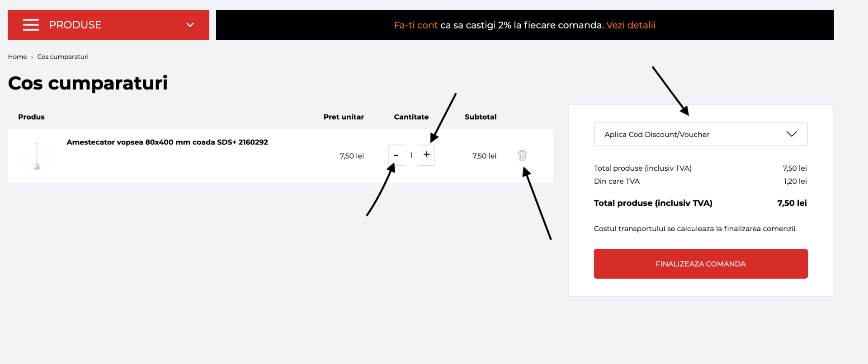
Task: Click the quantity number field
Action: [411, 155]
